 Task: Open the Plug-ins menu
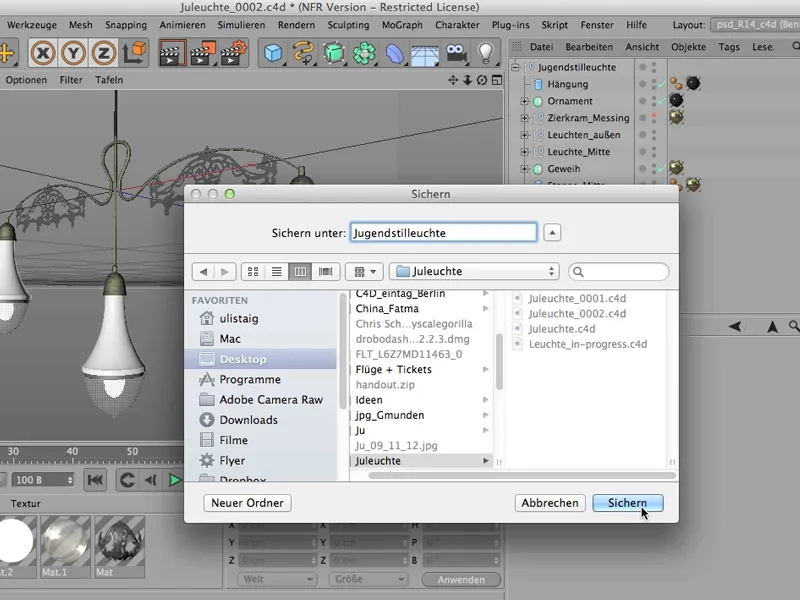coord(510,24)
